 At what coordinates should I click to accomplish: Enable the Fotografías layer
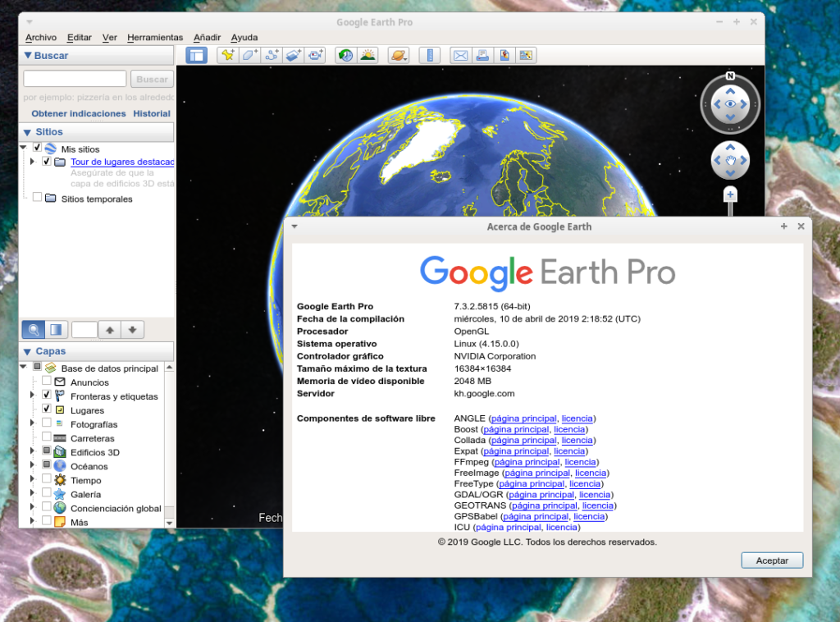click(x=47, y=423)
